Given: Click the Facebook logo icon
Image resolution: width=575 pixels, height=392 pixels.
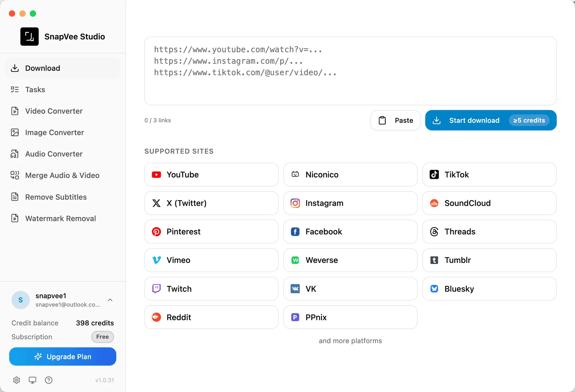Looking at the screenshot, I should click(x=295, y=232).
